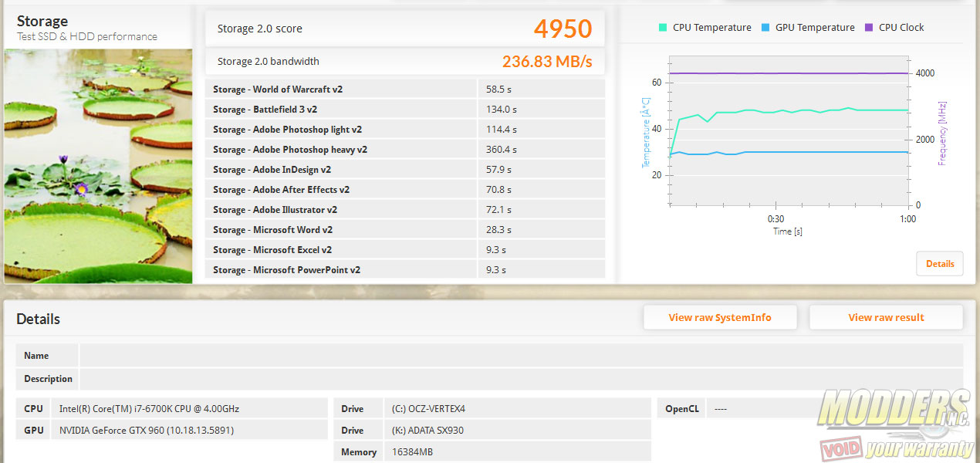Select the World of Warcraft v2 row
The width and height of the screenshot is (980, 463).
pyautogui.click(x=405, y=90)
